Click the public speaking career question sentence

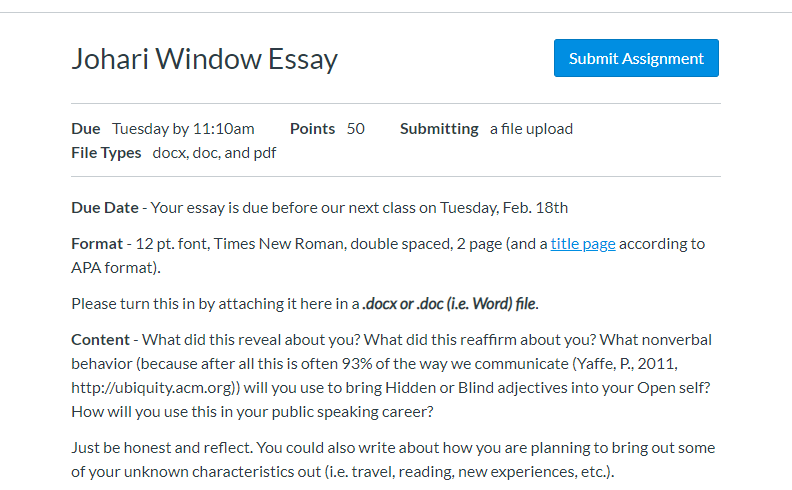(252, 412)
